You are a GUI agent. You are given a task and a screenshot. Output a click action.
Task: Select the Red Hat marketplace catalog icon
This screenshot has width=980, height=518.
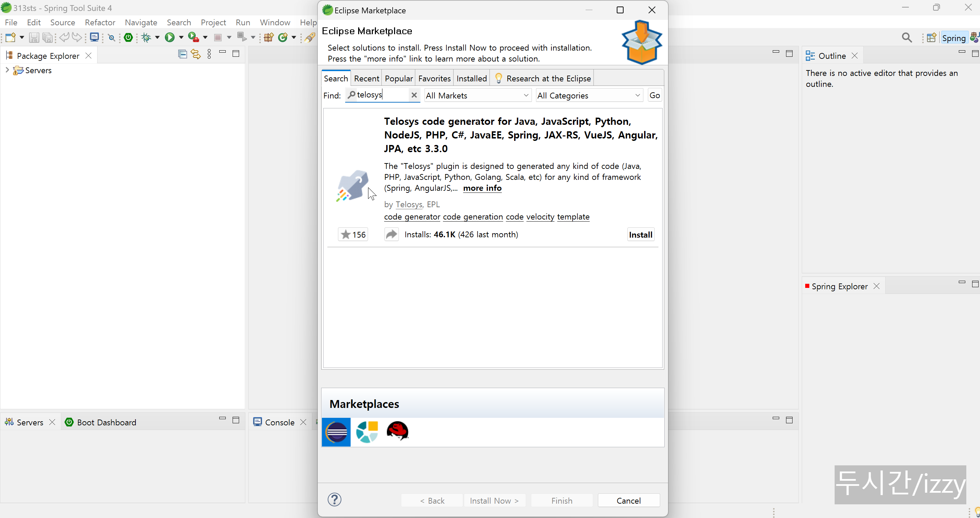397,431
